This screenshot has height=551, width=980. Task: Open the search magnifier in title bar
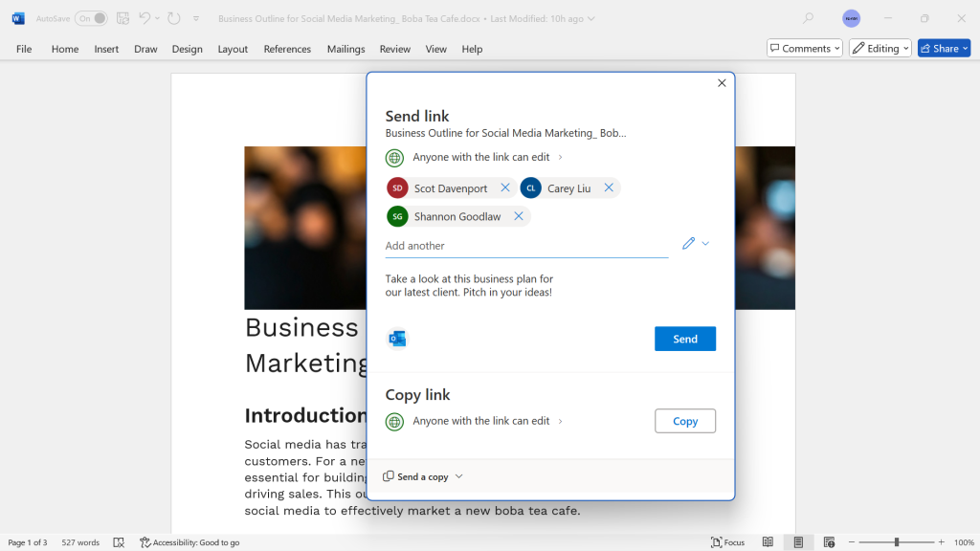[x=808, y=19]
